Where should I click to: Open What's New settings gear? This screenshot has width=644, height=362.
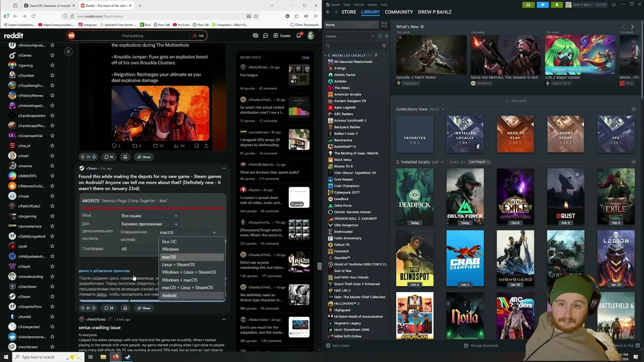(x=422, y=27)
